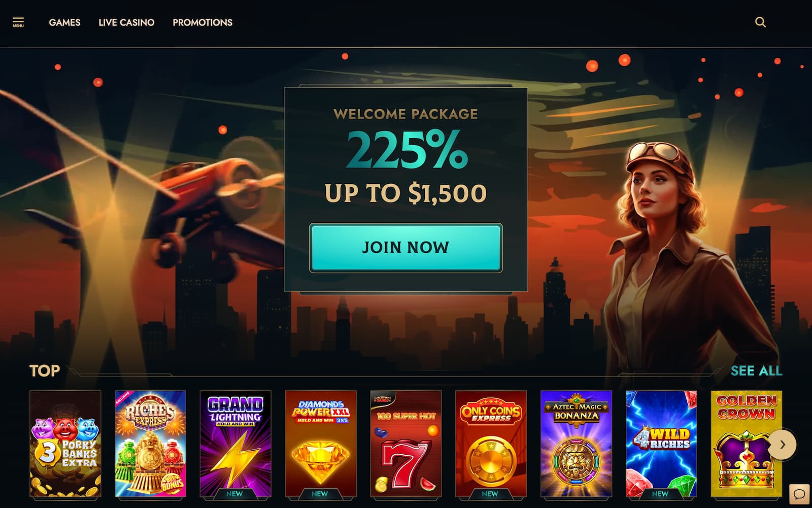Choose the Golden Crown game tile
This screenshot has width=812, height=508.
point(747,444)
